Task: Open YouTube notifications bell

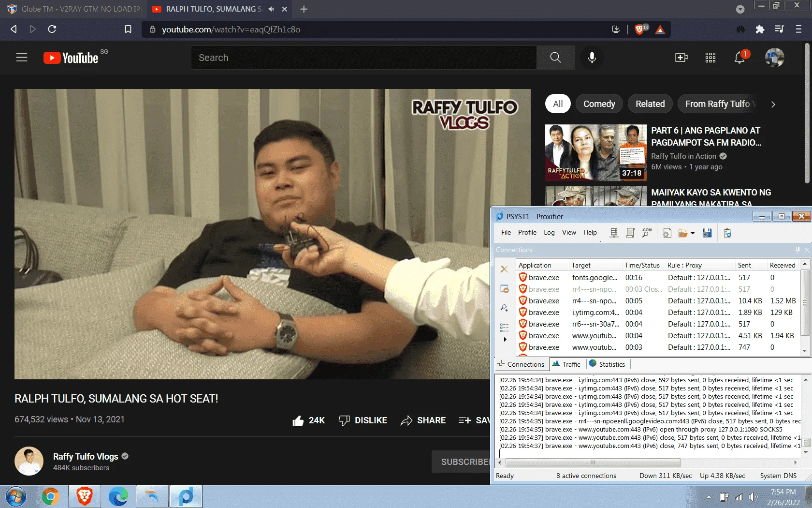Action: (x=739, y=58)
